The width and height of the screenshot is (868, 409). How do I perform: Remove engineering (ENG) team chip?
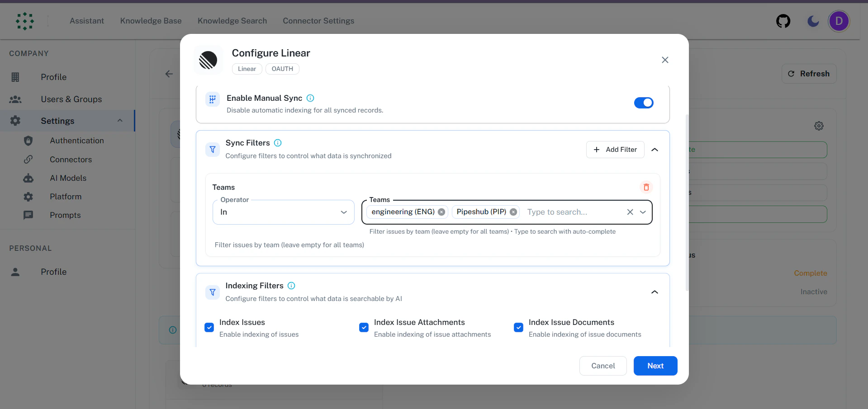tap(441, 212)
